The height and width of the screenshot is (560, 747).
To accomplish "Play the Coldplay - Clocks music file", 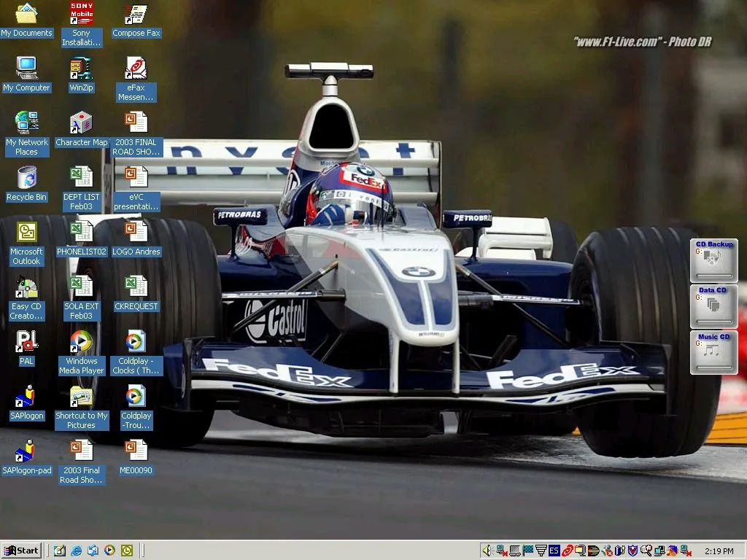I will coord(136,343).
